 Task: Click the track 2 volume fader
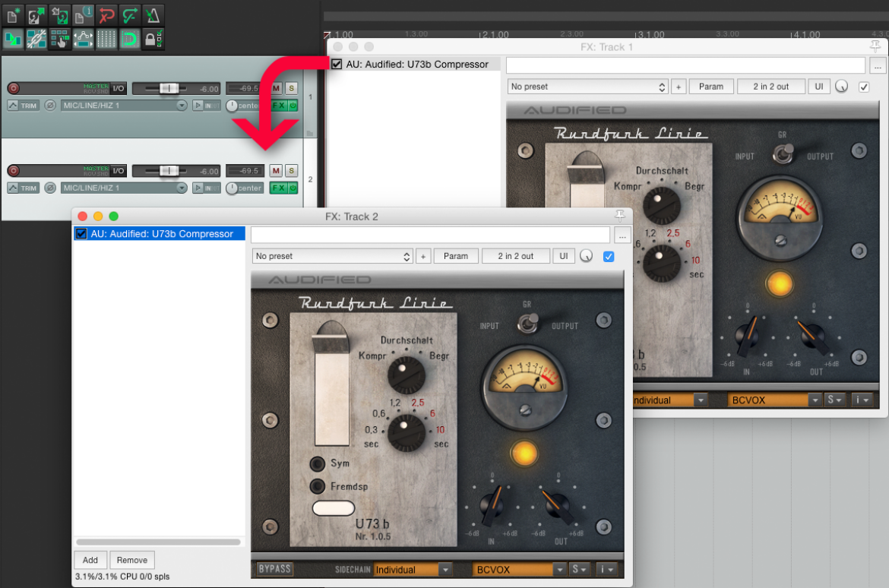tap(169, 171)
